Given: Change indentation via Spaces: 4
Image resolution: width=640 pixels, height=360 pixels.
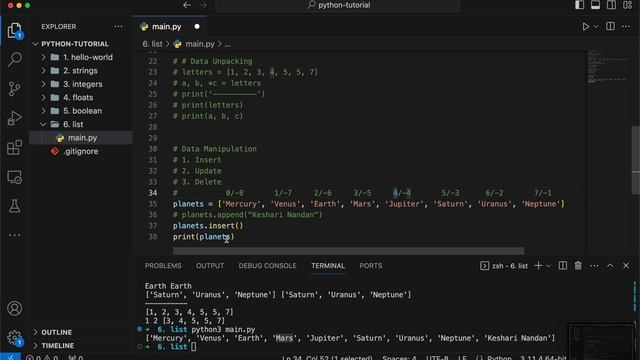Looking at the screenshot, I should tap(399, 358).
